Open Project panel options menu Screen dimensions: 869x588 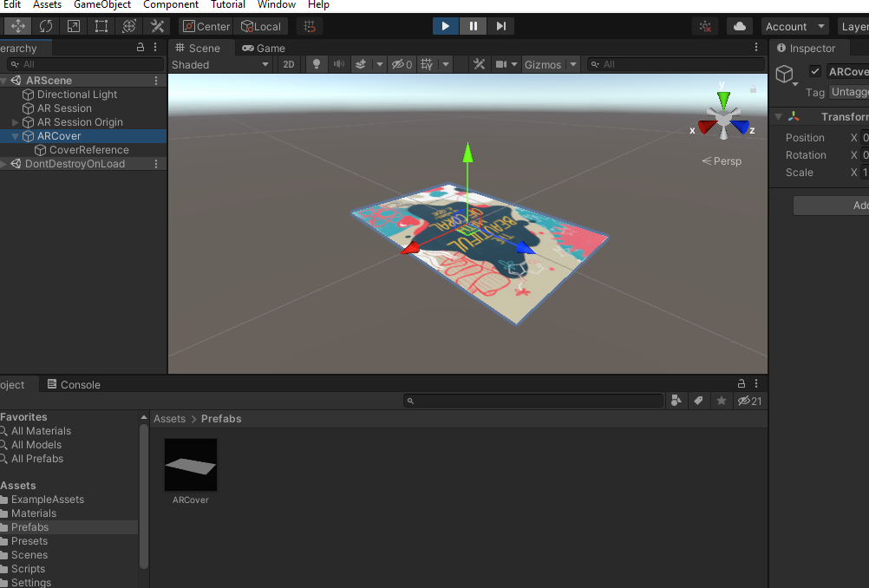756,383
